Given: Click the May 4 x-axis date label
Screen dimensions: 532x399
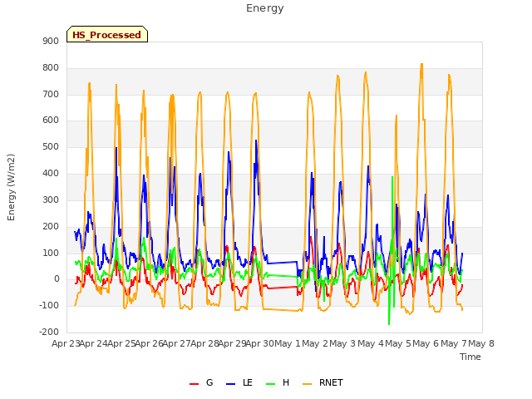Looking at the screenshot, I should pos(371,343).
